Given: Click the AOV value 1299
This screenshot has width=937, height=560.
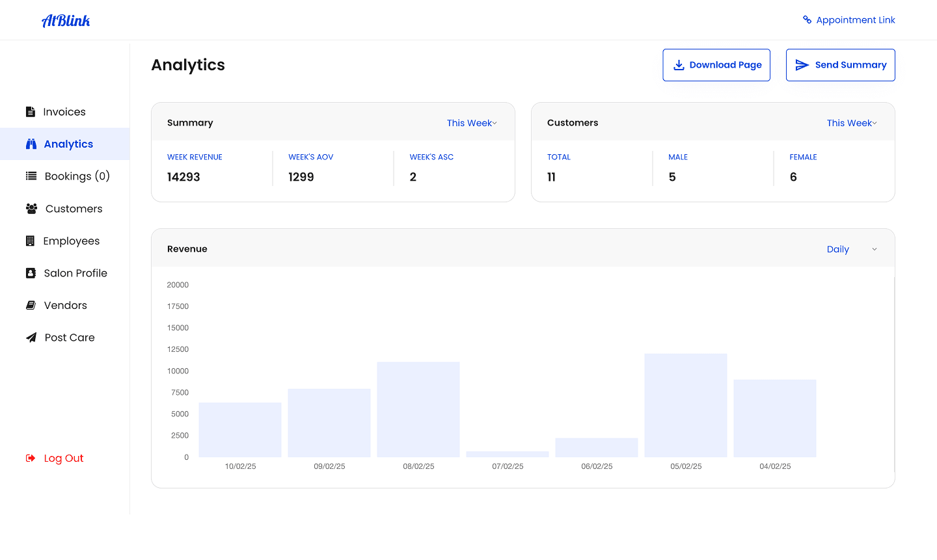Looking at the screenshot, I should tap(301, 177).
